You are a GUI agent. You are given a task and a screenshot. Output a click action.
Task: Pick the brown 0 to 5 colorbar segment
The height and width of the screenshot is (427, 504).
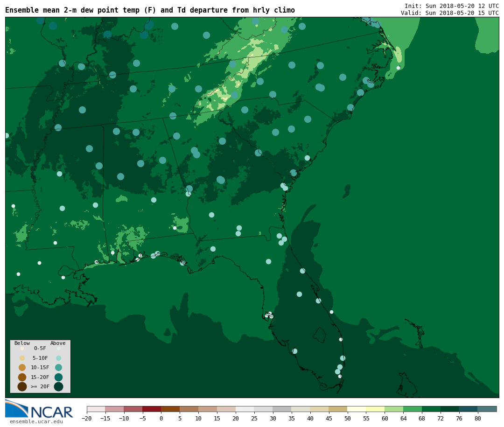pyautogui.click(x=170, y=409)
